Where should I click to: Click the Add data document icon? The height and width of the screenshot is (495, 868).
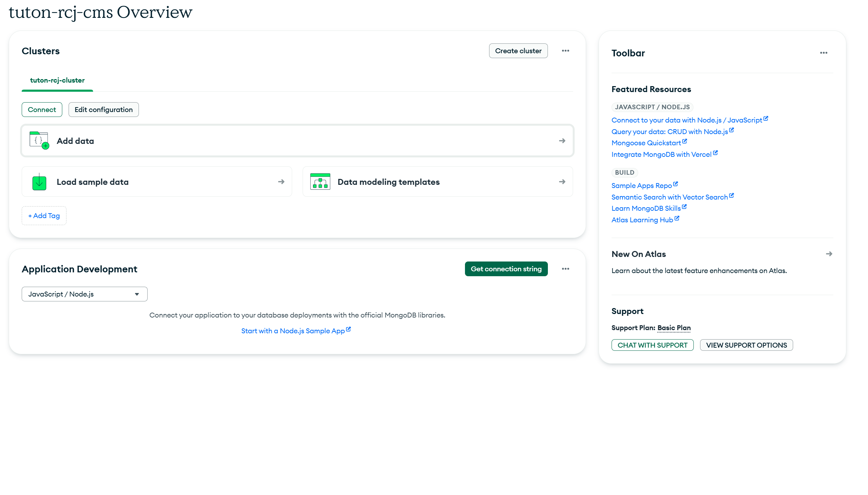tap(39, 140)
